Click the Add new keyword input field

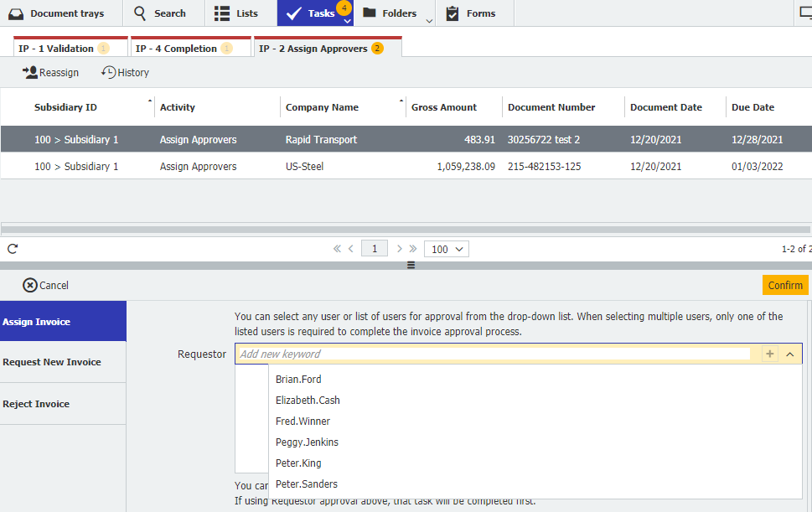click(419, 354)
